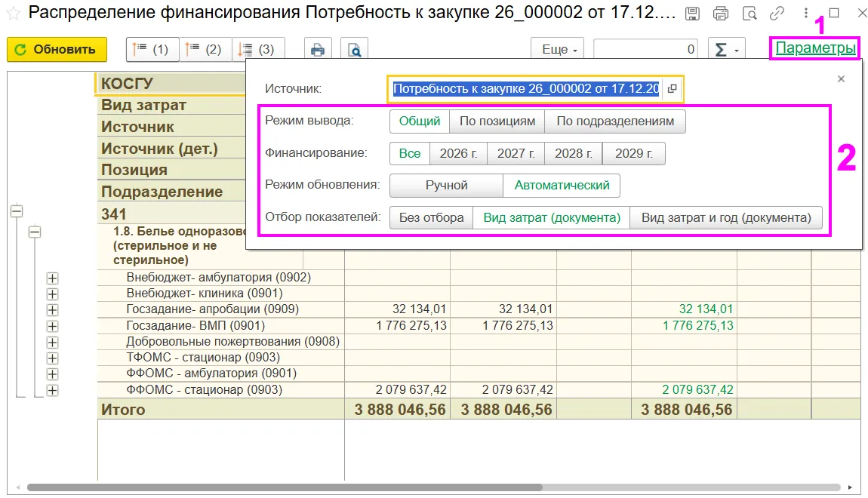This screenshot has width=868, height=498.
Task: Switch update mode to Автоматический
Action: [x=562, y=186]
